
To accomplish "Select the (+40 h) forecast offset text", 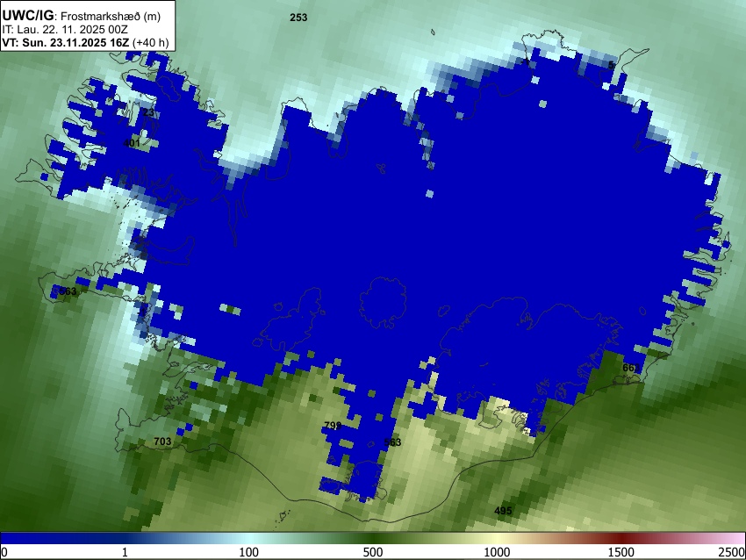I will (x=150, y=42).
